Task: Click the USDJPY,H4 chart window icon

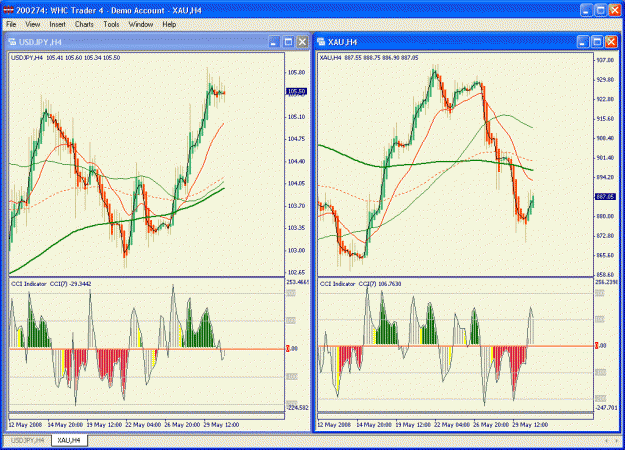Action: [x=12, y=42]
